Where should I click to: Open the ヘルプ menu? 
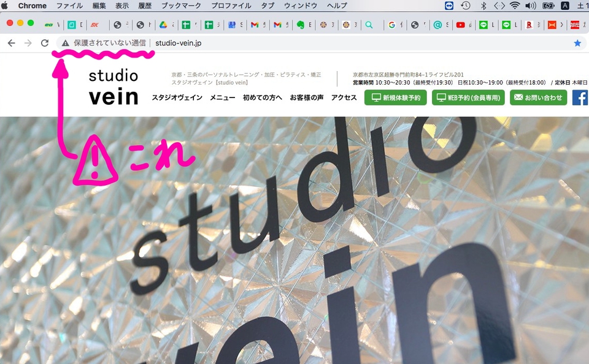pyautogui.click(x=337, y=6)
